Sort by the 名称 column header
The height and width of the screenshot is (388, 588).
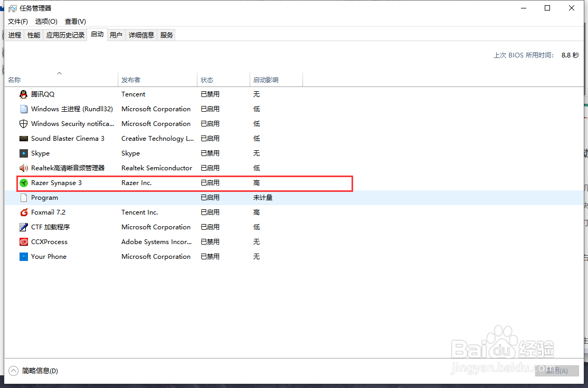[x=14, y=80]
